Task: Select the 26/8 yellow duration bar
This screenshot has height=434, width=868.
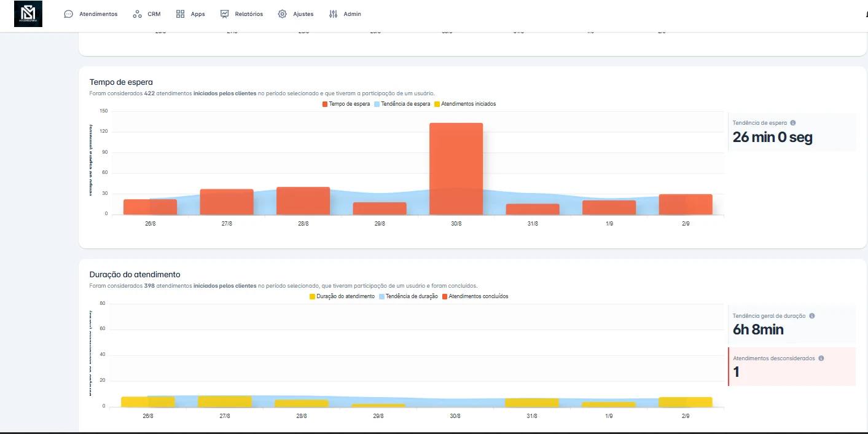Action: point(148,401)
